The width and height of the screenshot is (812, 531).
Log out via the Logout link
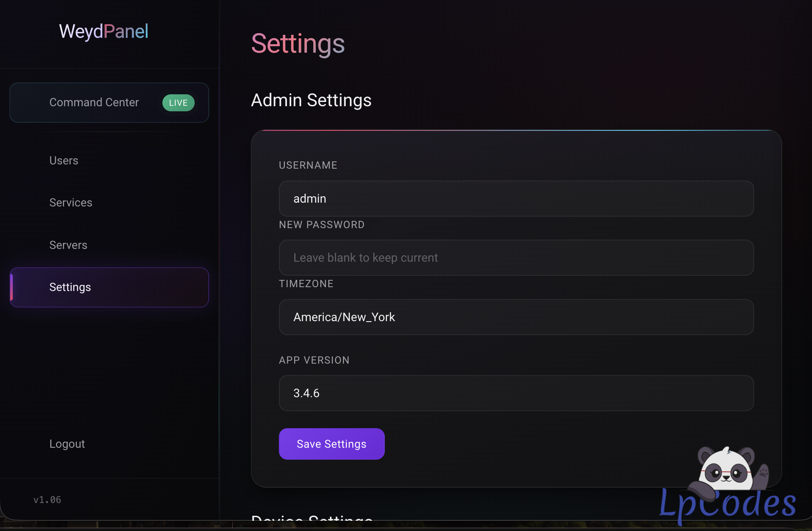click(67, 444)
